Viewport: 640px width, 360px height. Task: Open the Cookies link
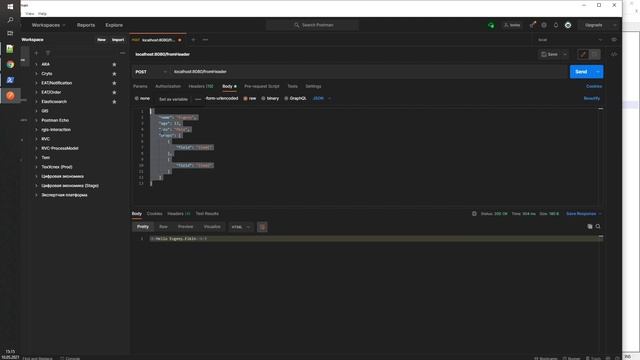[x=594, y=87]
